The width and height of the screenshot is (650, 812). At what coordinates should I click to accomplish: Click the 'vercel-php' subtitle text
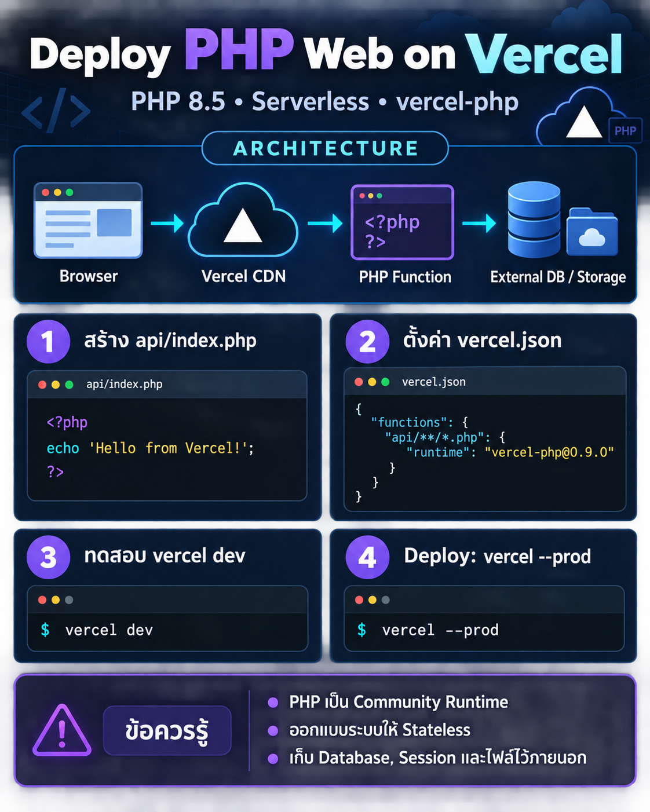pyautogui.click(x=457, y=103)
